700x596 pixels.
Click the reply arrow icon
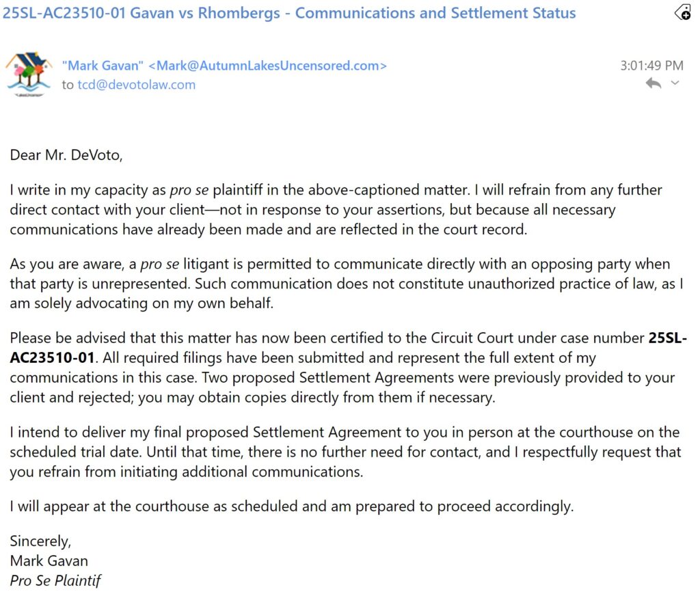click(654, 83)
